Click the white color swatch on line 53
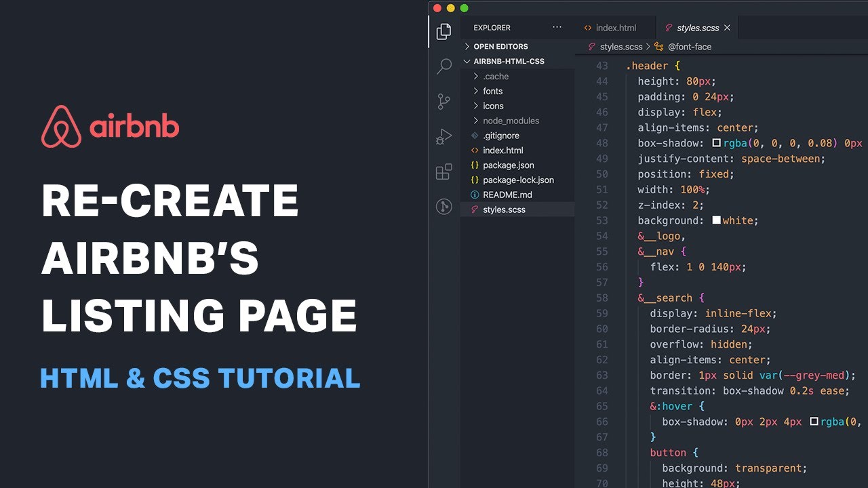868x488 pixels. tap(716, 221)
